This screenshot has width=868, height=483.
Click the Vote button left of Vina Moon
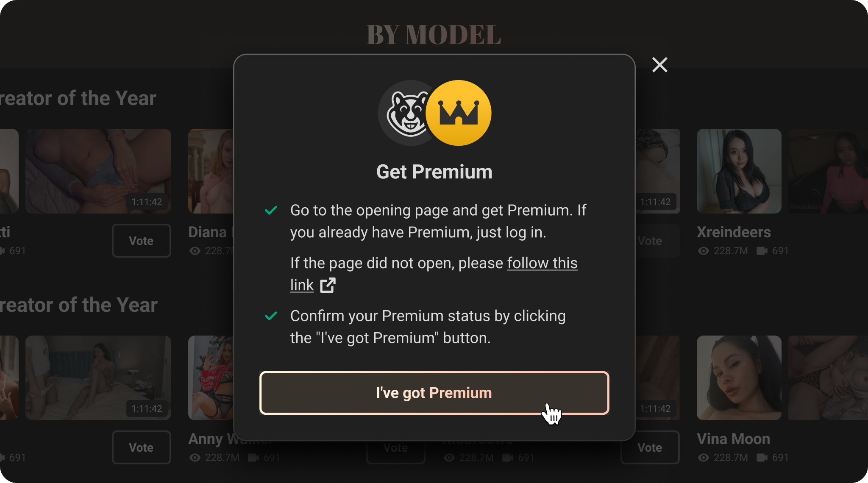[x=650, y=447]
